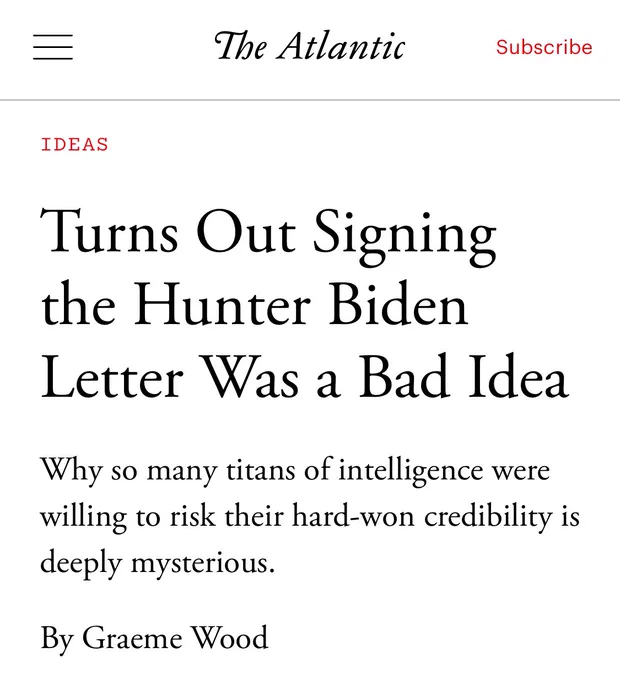Open the hamburger navigation menu

click(x=53, y=47)
